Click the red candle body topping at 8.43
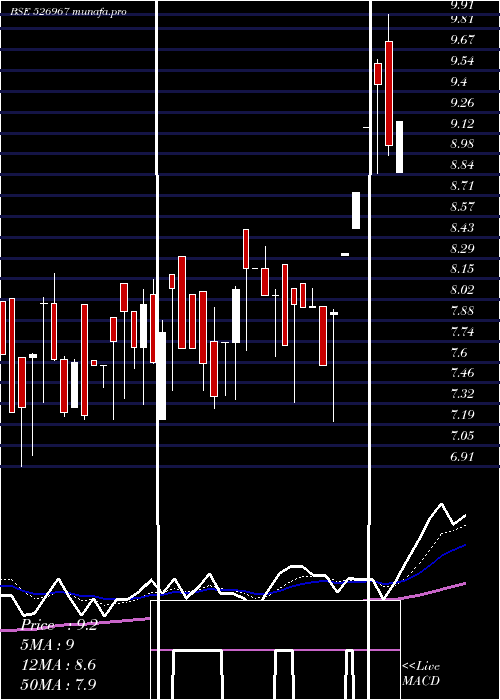 tap(246, 249)
